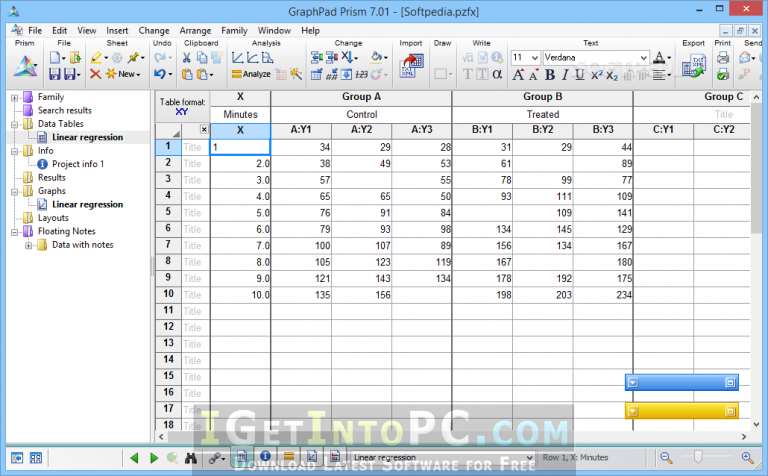
Task: Select Linear regression under Graphs
Action: pyautogui.click(x=87, y=205)
